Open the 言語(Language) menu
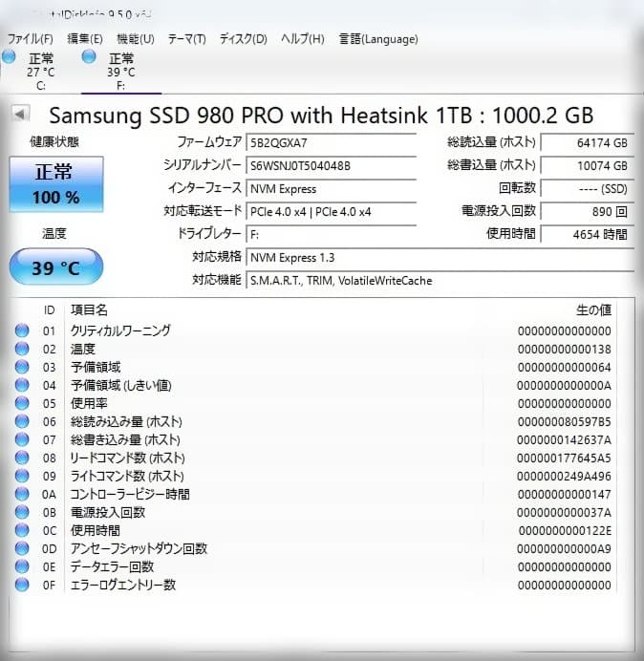This screenshot has width=644, height=661. [378, 39]
